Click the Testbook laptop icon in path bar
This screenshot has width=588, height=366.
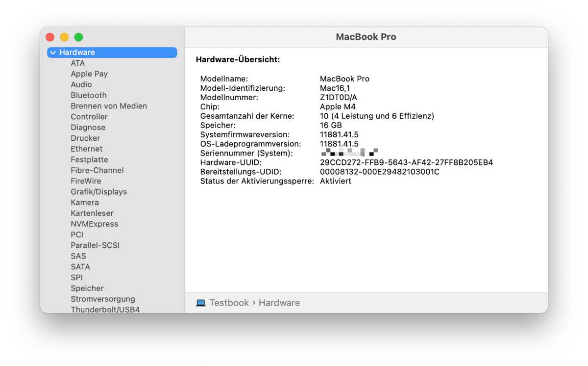click(x=200, y=303)
